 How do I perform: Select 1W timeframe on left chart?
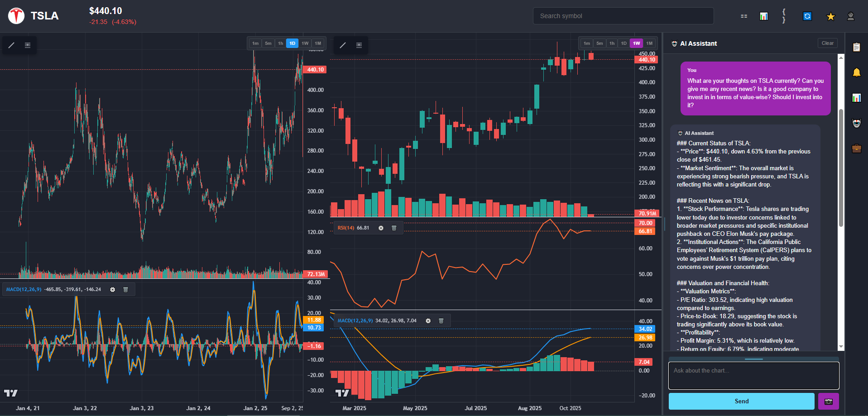tap(305, 43)
